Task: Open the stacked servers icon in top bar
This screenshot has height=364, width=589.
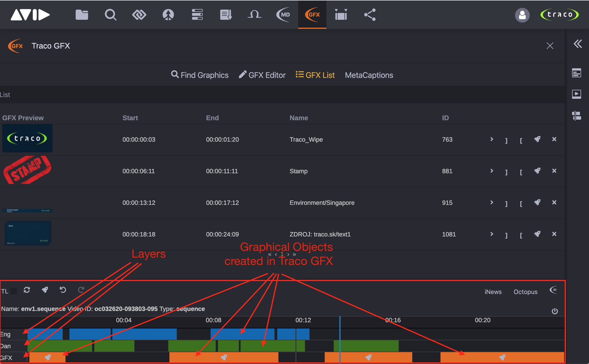Action: (197, 15)
